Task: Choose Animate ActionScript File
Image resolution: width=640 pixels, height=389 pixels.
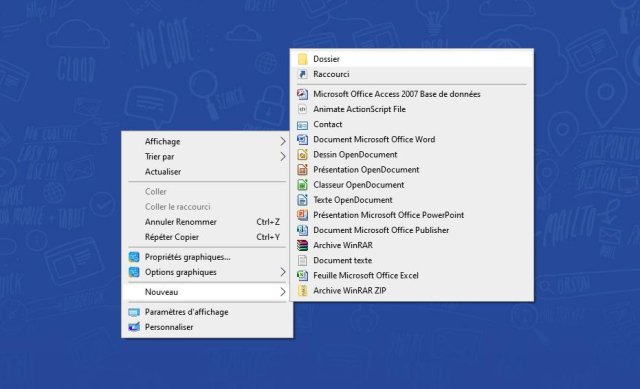Action: [412, 109]
